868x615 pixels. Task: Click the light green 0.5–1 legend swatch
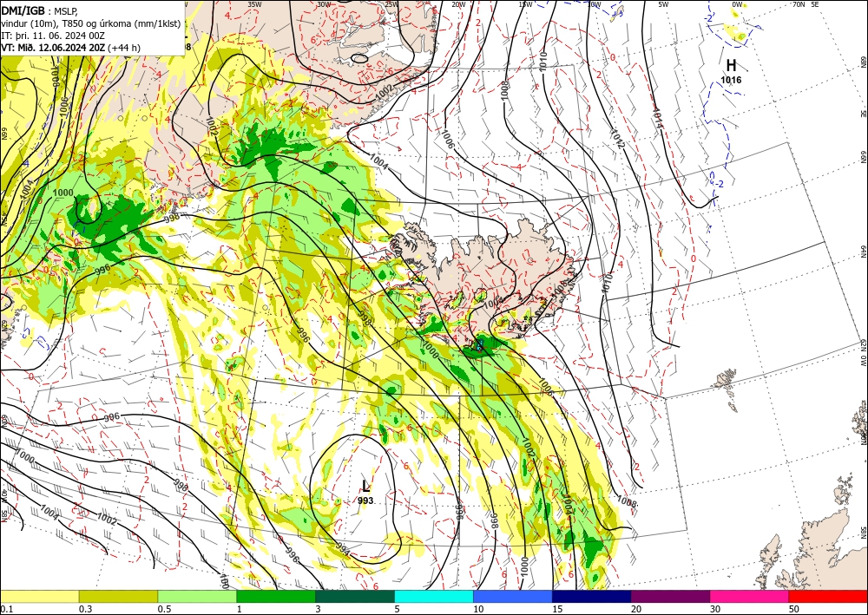click(x=197, y=596)
